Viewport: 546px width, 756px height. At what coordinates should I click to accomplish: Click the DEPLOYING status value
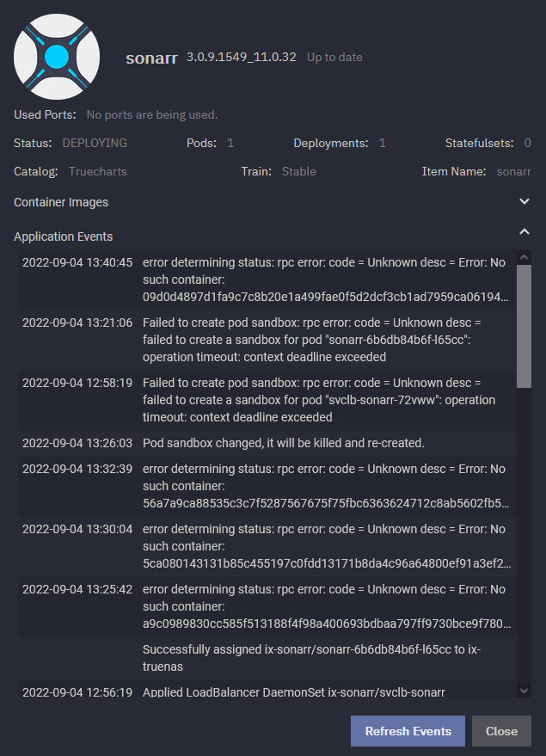(x=95, y=143)
